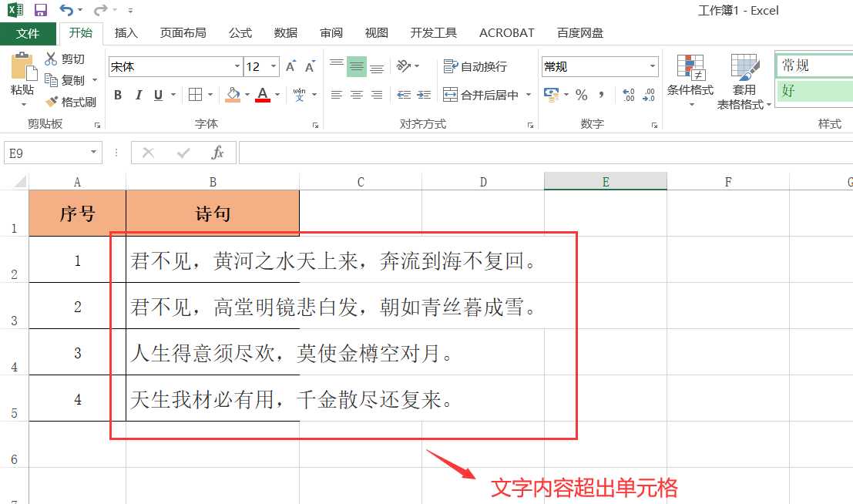Select column E header
Viewport: 853px width, 504px height.
[x=606, y=182]
